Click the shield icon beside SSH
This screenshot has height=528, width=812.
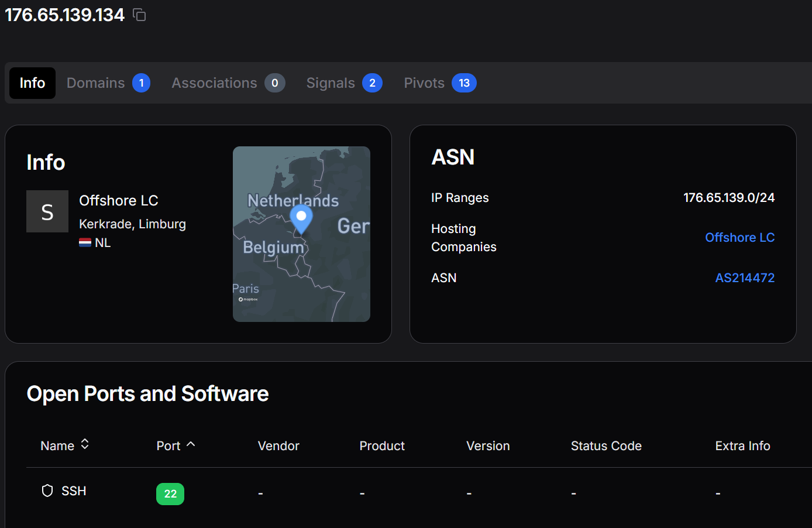[x=47, y=491]
